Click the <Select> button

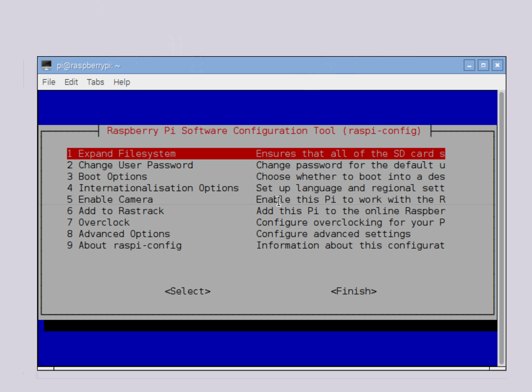187,291
